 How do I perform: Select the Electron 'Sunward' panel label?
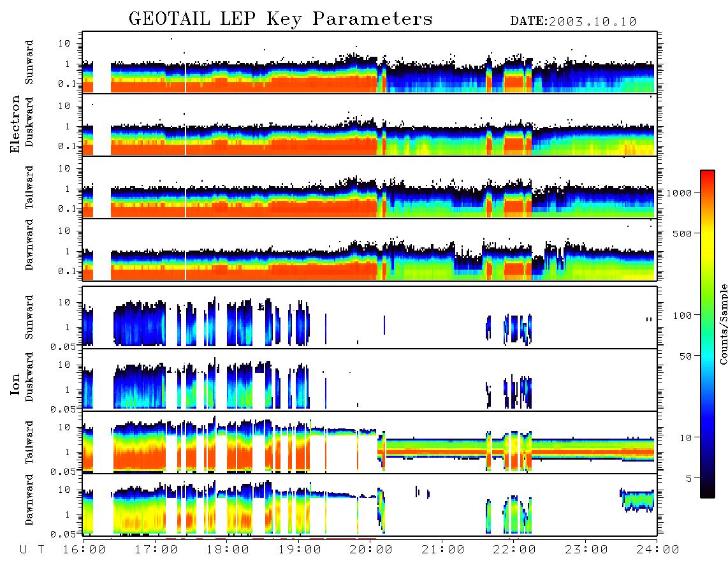[x=29, y=62]
